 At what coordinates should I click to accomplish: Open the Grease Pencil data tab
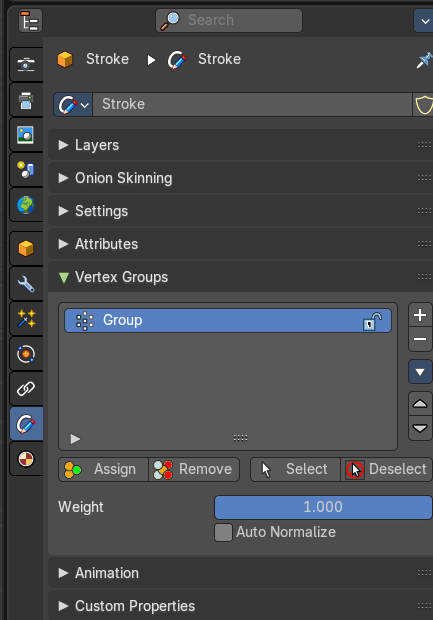[x=26, y=424]
